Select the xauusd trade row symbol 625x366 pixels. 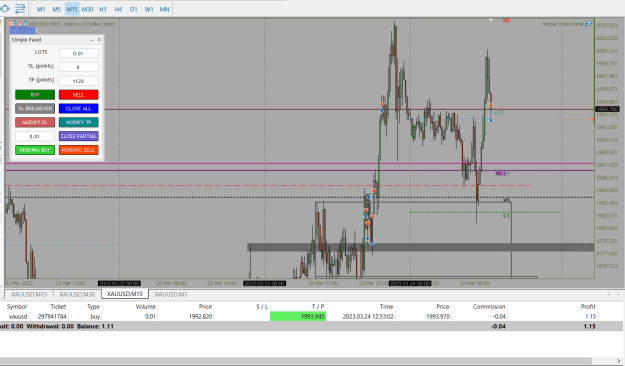18,317
